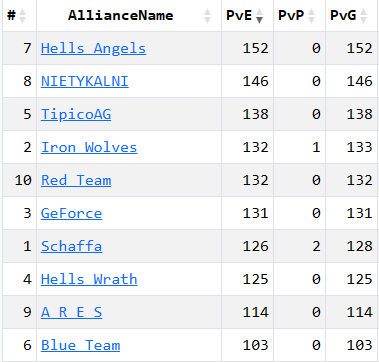The width and height of the screenshot is (379, 362).
Task: Select the PvG value 152 cell
Action: click(352, 48)
